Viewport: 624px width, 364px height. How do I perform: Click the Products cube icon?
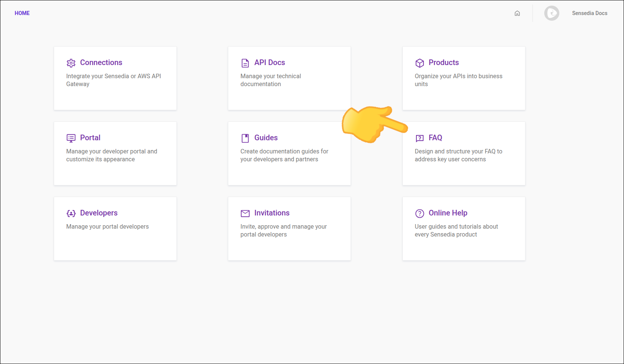[x=419, y=63]
